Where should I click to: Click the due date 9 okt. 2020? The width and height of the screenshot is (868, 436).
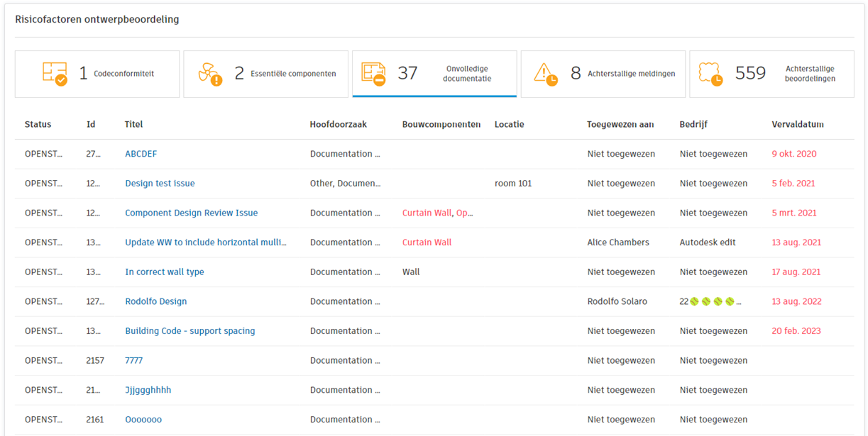click(x=794, y=154)
